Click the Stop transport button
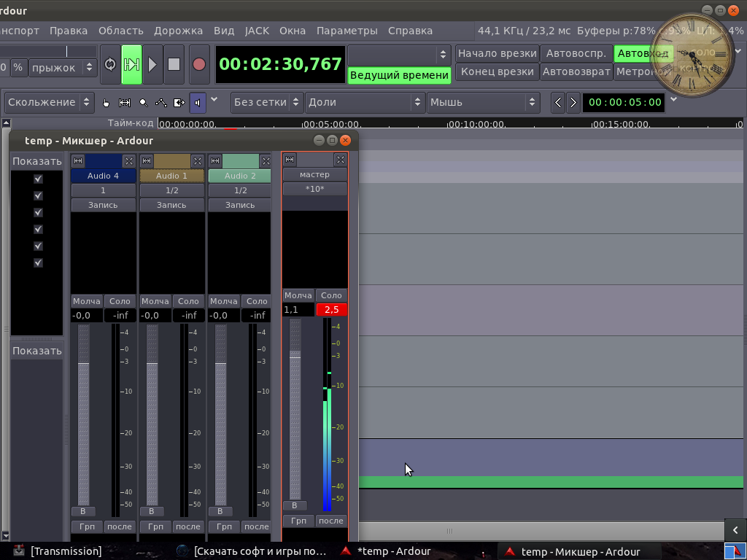The width and height of the screenshot is (747, 560). coord(174,64)
